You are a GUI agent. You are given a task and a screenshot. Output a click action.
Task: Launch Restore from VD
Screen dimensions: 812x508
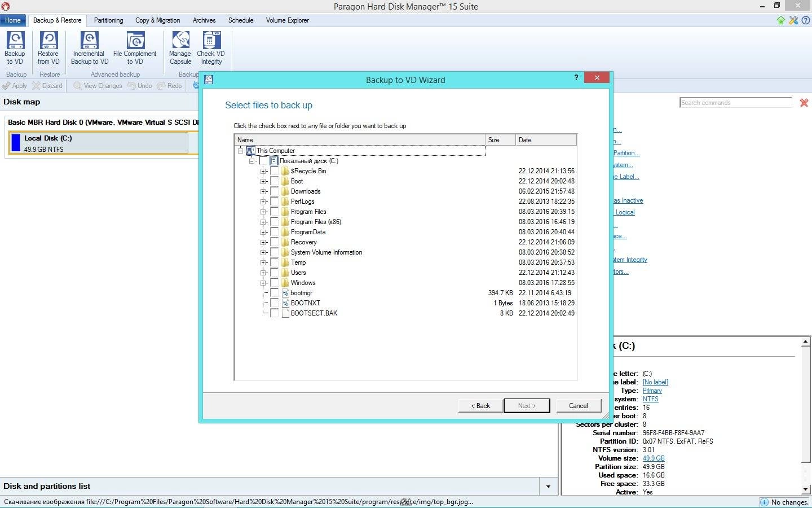(48, 48)
